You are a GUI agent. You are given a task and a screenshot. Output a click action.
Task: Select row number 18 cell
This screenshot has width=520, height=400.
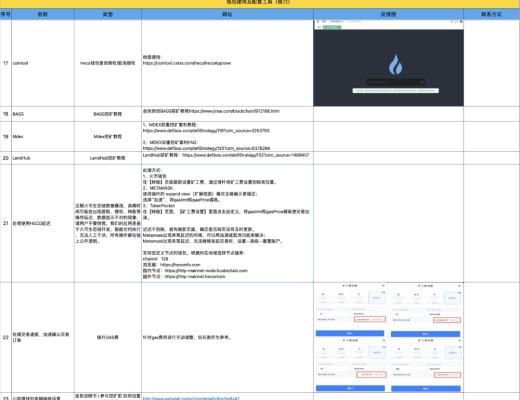click(6, 114)
